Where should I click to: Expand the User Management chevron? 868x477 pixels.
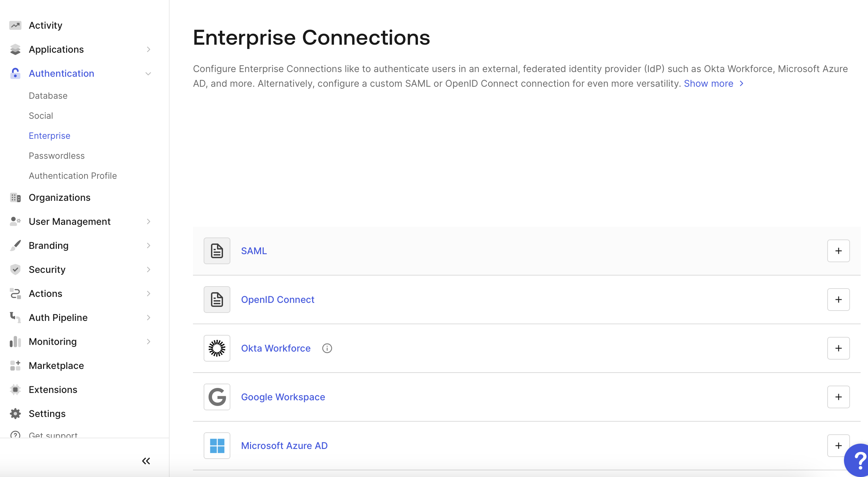tap(149, 221)
